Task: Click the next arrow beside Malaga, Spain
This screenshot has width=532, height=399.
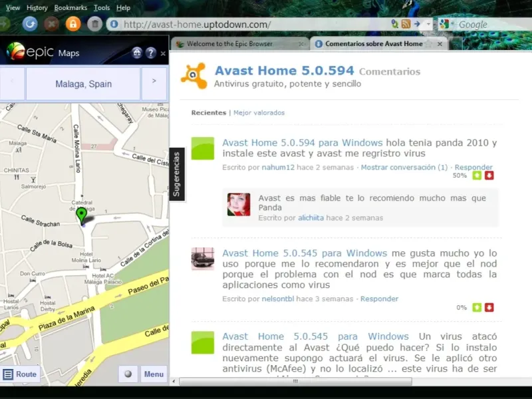Action: point(154,83)
